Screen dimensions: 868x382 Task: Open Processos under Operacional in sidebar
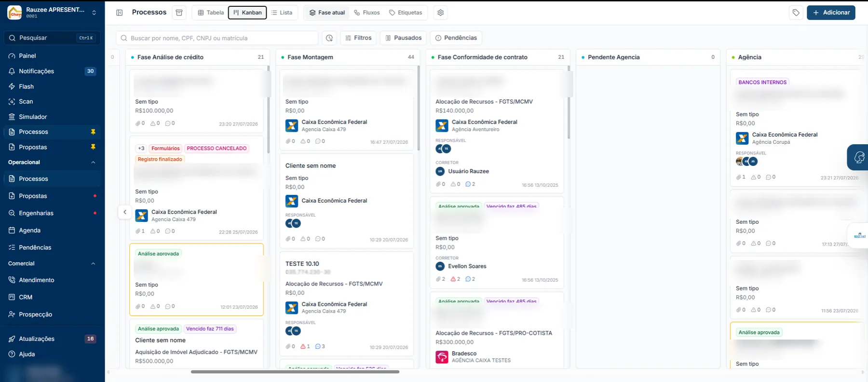[x=52, y=178]
